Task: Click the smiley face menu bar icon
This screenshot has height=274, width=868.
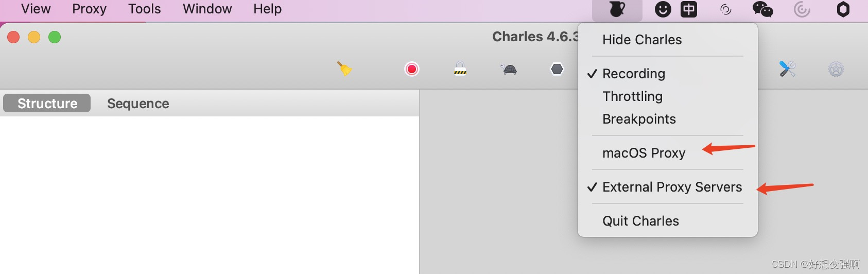Action: pos(663,9)
